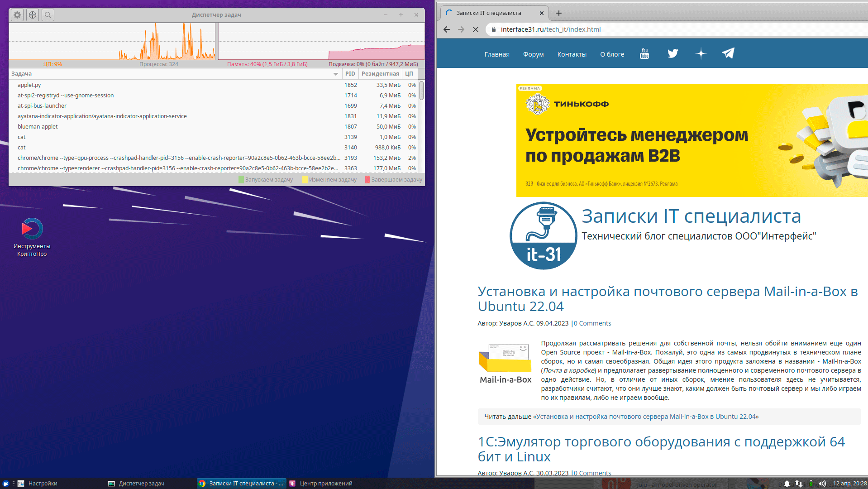Viewport: 868px width, 489px height.
Task: Close the Записки IT специалиста tab
Action: coord(541,13)
